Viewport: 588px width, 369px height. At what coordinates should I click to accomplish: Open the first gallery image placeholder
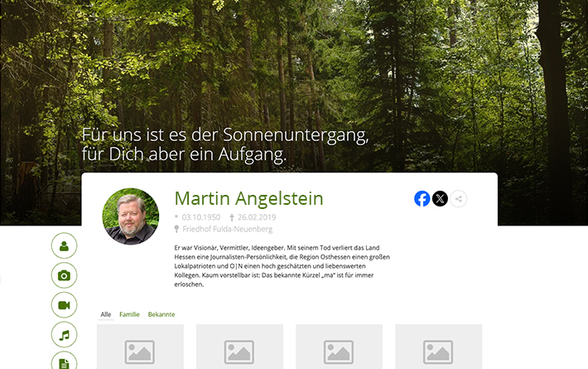[x=140, y=347]
